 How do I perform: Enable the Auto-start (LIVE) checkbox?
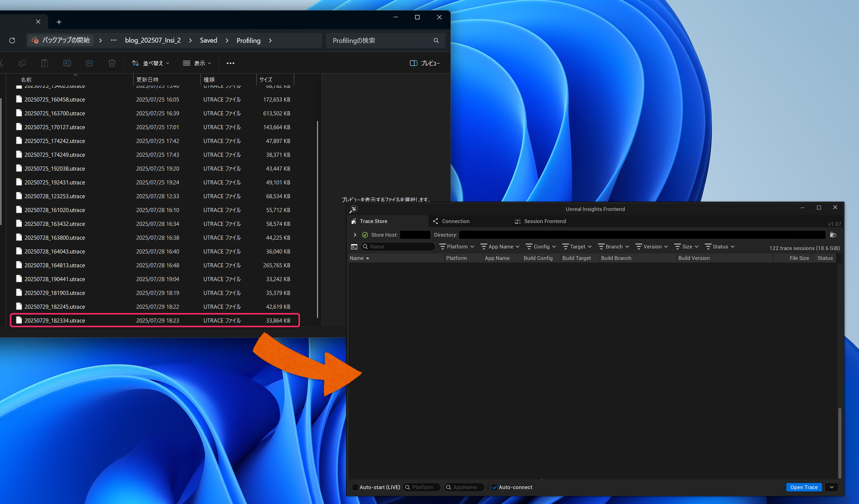point(355,487)
